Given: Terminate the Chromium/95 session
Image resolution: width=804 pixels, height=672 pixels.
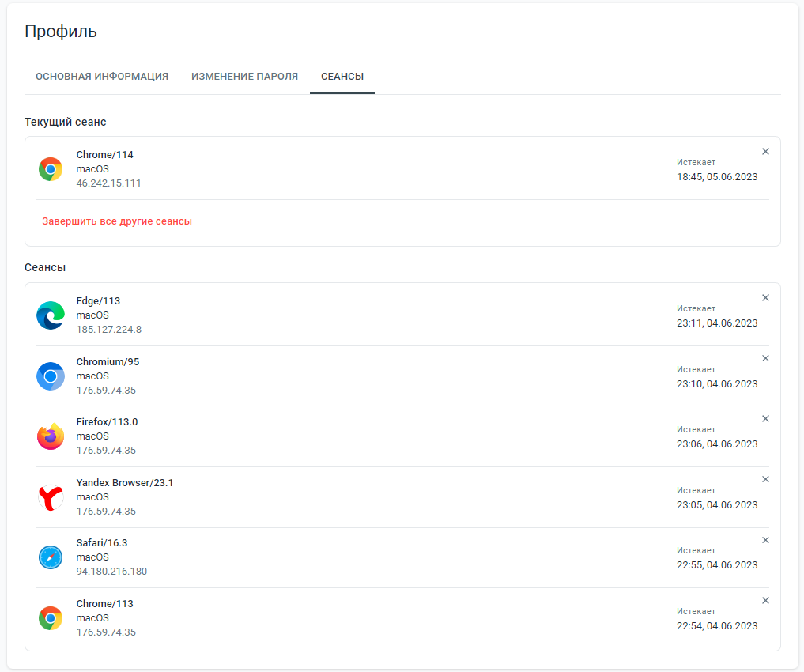Looking at the screenshot, I should click(x=765, y=358).
